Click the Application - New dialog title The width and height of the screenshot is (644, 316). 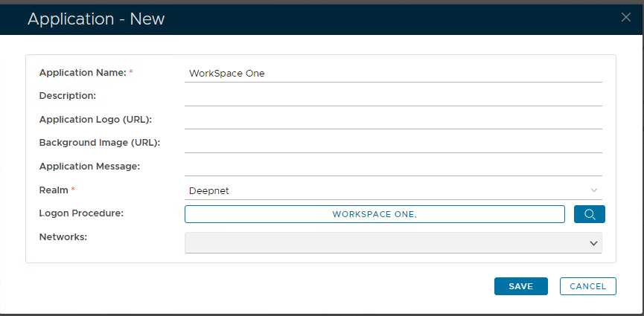pos(96,19)
